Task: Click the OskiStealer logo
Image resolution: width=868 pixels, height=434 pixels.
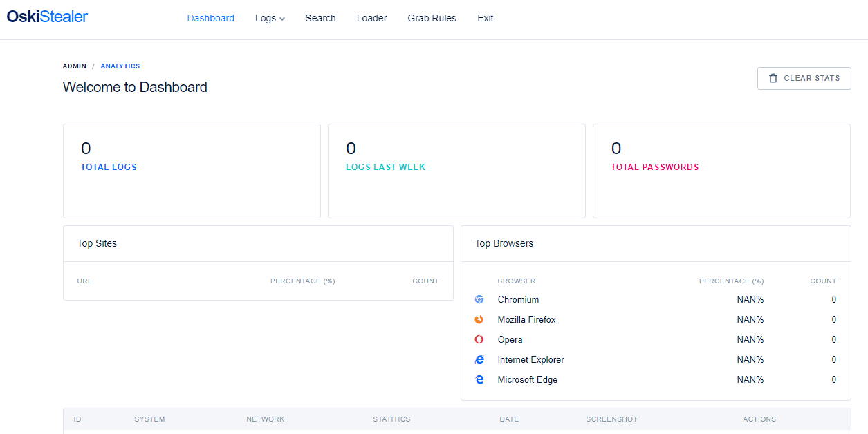Action: [x=47, y=17]
